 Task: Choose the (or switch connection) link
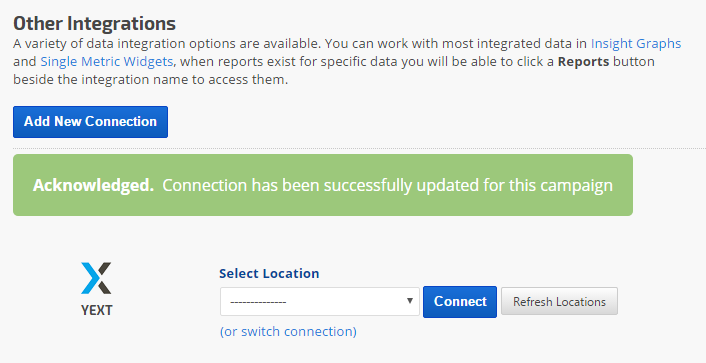288,331
